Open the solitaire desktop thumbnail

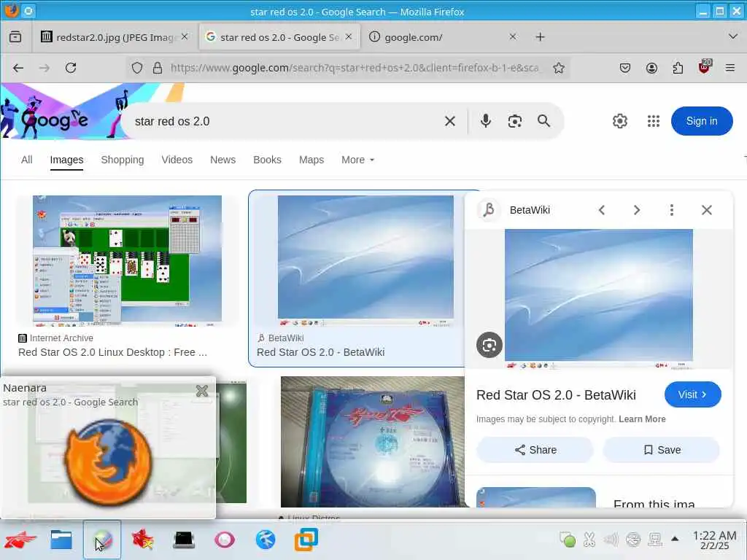click(x=127, y=261)
